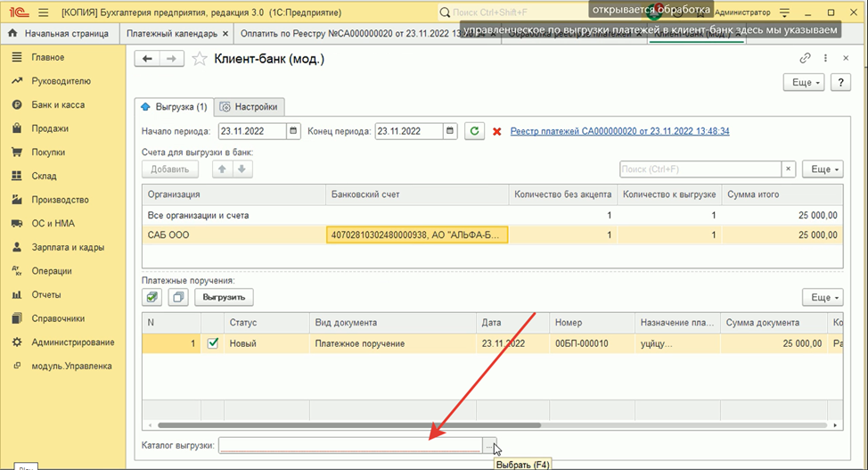Image resolution: width=868 pixels, height=470 pixels.
Task: Switch to the Настройки tab
Action: pyautogui.click(x=250, y=107)
